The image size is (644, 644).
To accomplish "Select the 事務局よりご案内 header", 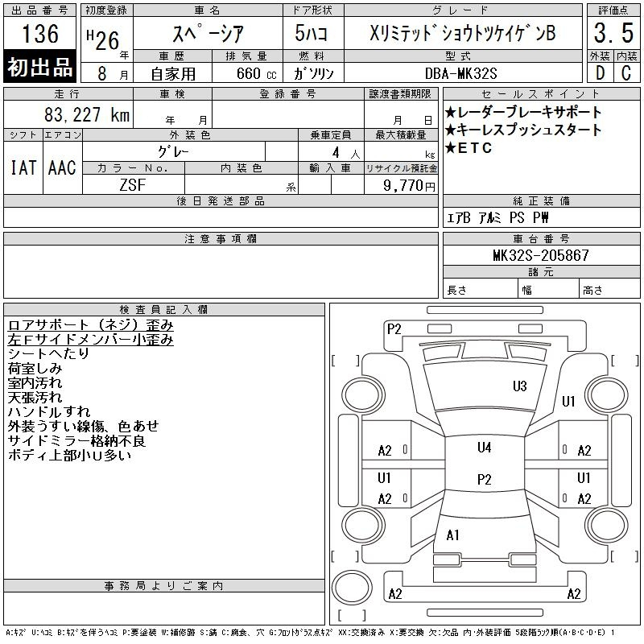I will 163,586.
